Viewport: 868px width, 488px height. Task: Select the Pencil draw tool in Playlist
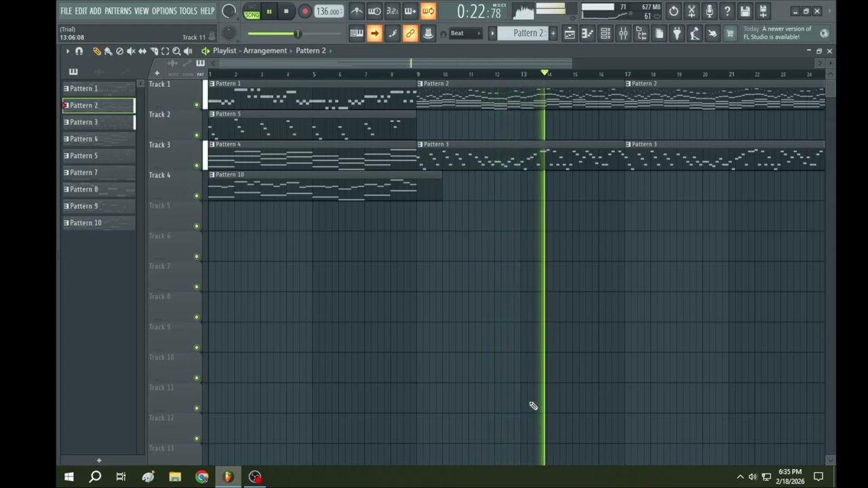point(97,51)
